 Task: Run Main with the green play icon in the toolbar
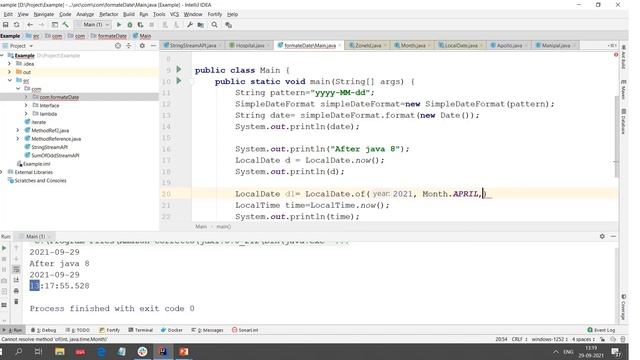119,25
